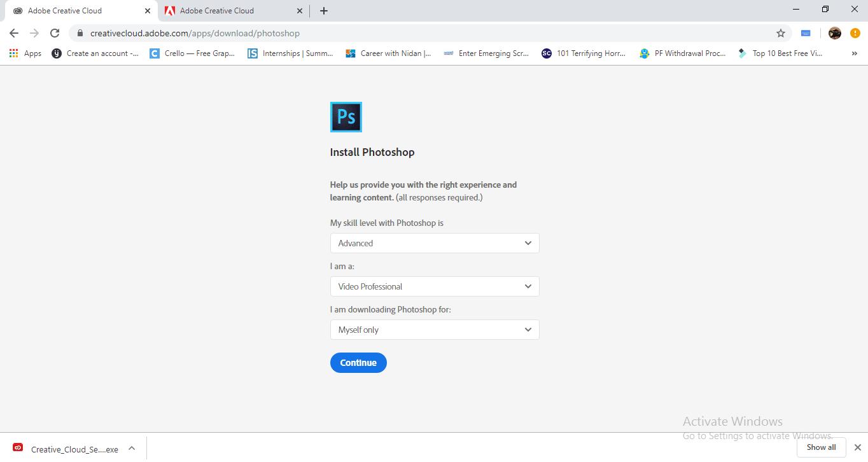Open the Chrome profile avatar

click(x=834, y=33)
